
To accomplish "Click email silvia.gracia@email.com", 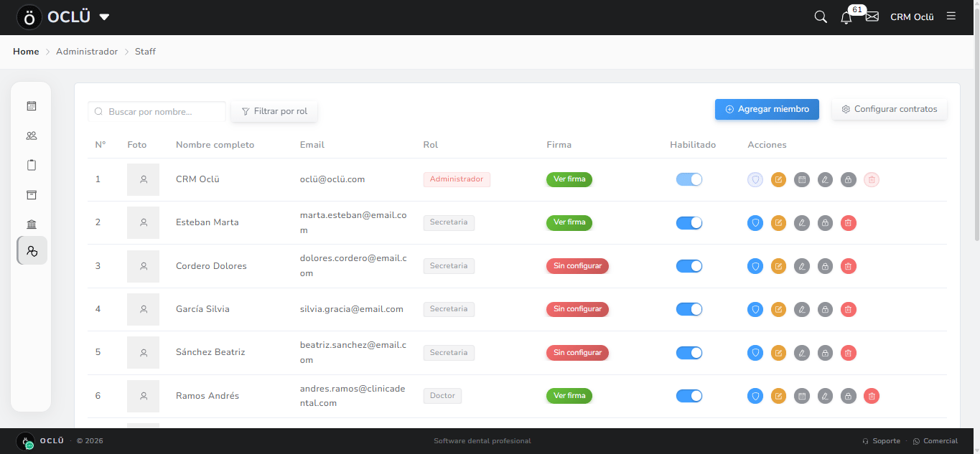I will click(x=352, y=309).
